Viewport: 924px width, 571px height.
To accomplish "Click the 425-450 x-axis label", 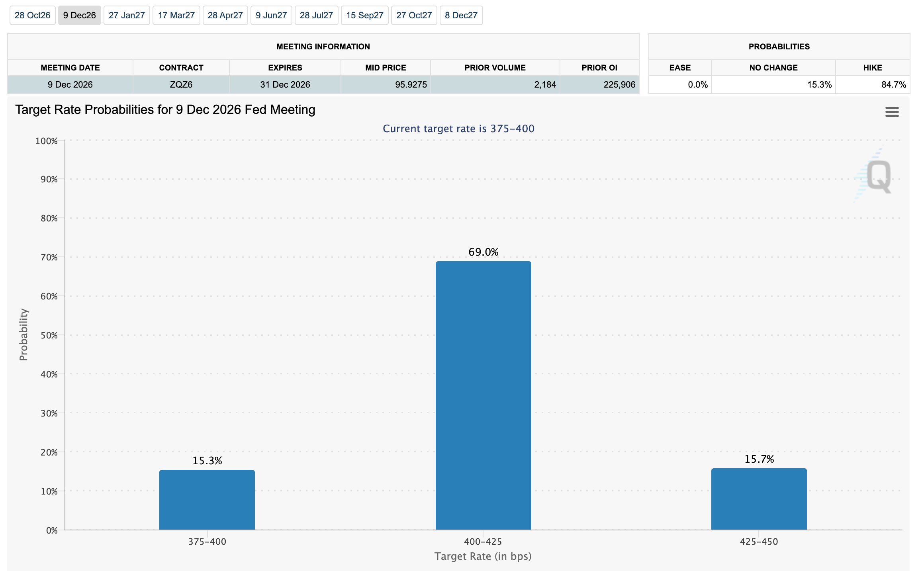I will pyautogui.click(x=759, y=542).
